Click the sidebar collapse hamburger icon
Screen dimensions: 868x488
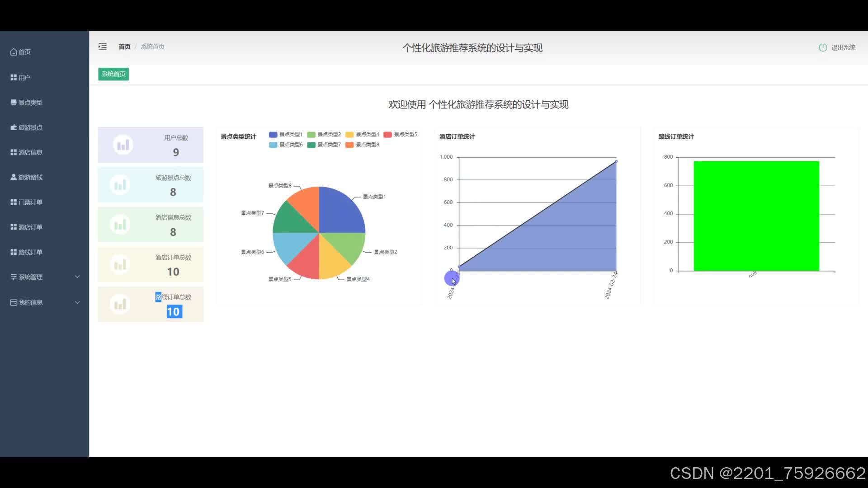tap(103, 47)
